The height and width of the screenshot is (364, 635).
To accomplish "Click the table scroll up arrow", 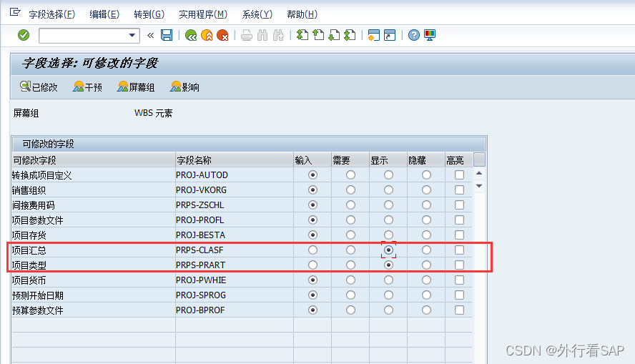I will pyautogui.click(x=479, y=173).
